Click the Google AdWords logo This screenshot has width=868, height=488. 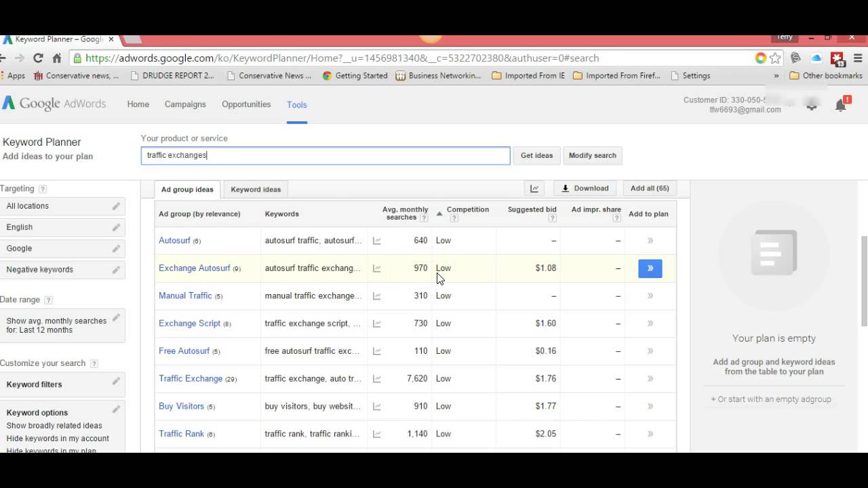[x=54, y=104]
